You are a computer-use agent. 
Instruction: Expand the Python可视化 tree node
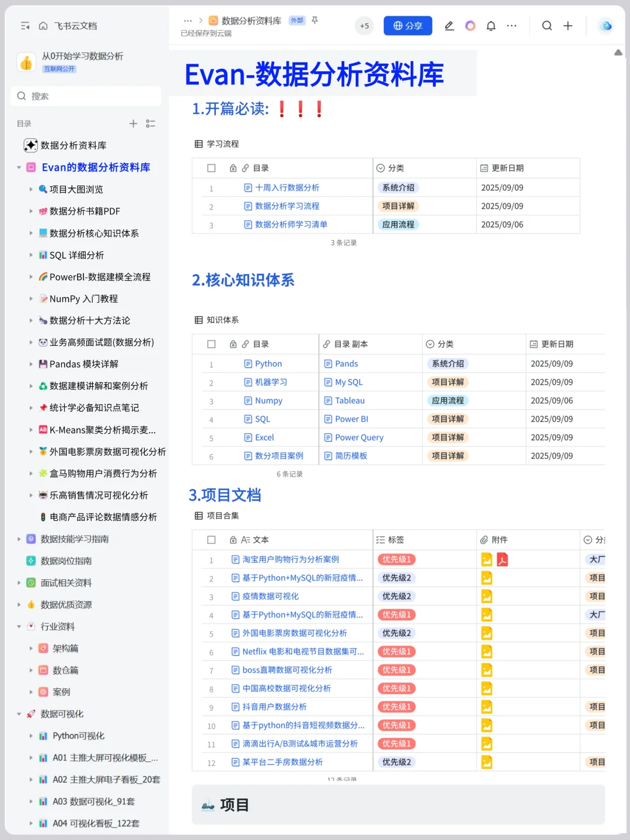coord(31,736)
